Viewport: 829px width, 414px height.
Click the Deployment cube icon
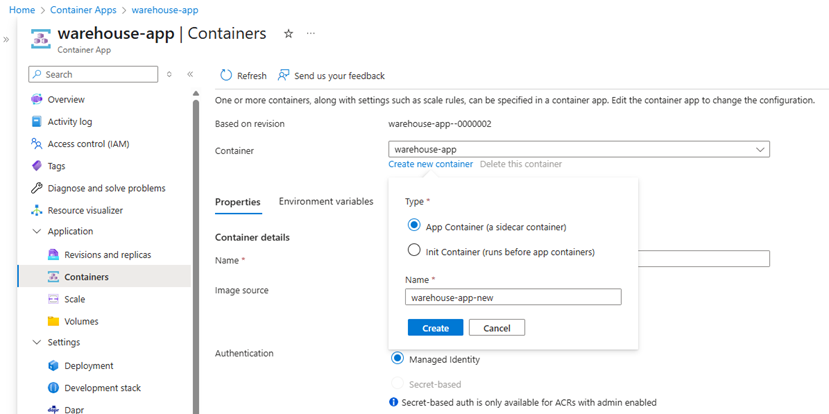click(53, 366)
